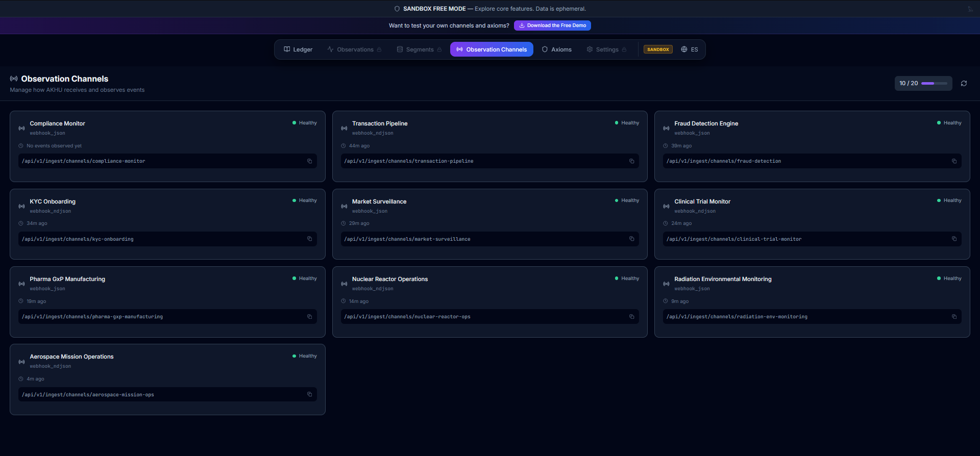The width and height of the screenshot is (980, 456).
Task: Copy the market-surveillance endpoint path
Action: pyautogui.click(x=631, y=239)
